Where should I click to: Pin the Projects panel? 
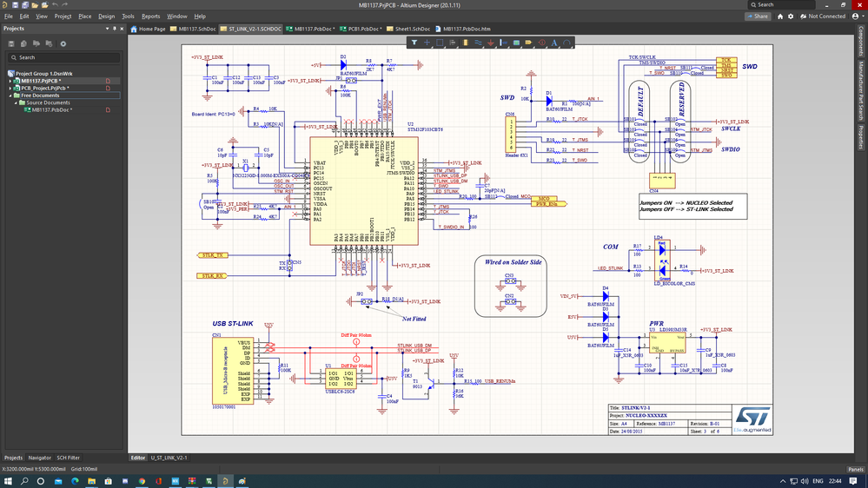coord(115,28)
